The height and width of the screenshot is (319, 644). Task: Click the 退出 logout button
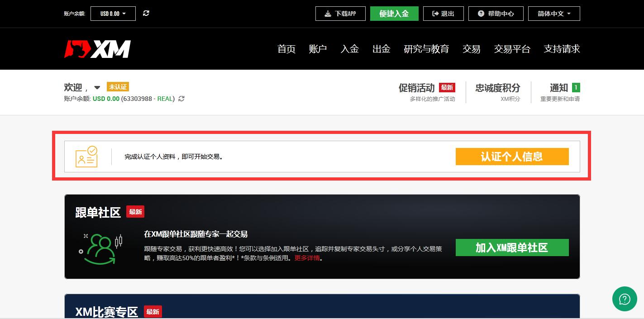(x=444, y=14)
